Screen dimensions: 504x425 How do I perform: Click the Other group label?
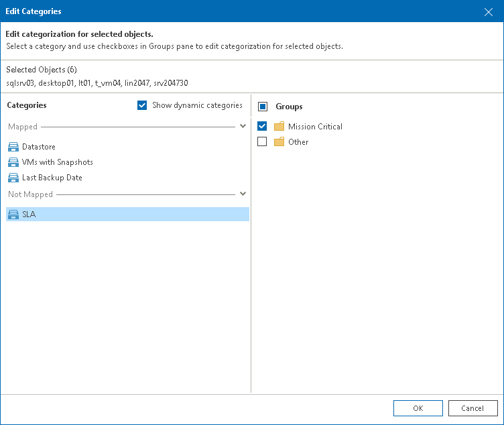coord(298,142)
